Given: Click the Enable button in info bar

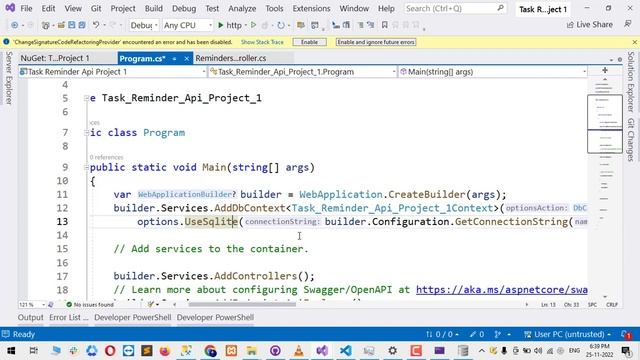Looking at the screenshot, I should pyautogui.click(x=309, y=42).
